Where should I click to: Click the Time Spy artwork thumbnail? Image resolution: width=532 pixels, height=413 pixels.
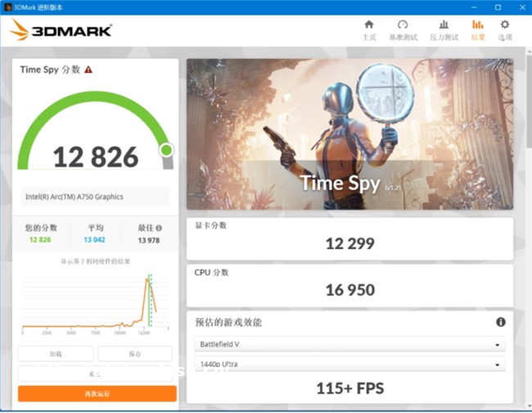coord(349,134)
